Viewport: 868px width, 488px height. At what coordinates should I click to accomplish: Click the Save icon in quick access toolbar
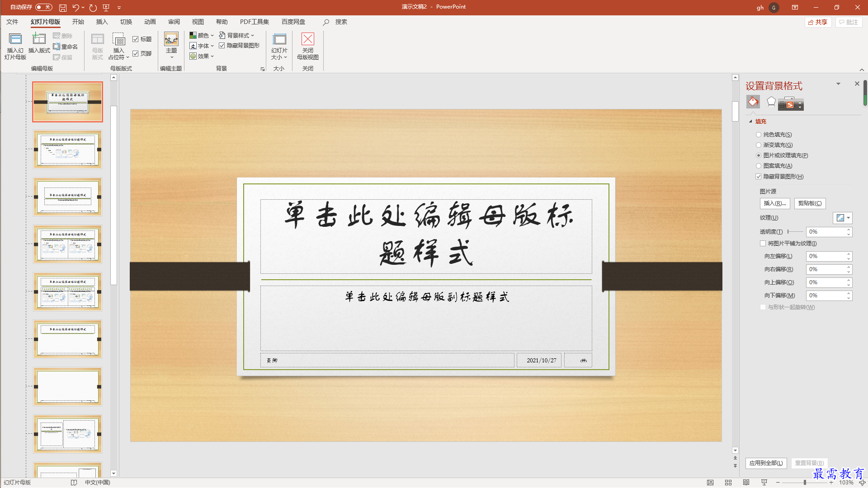[63, 8]
